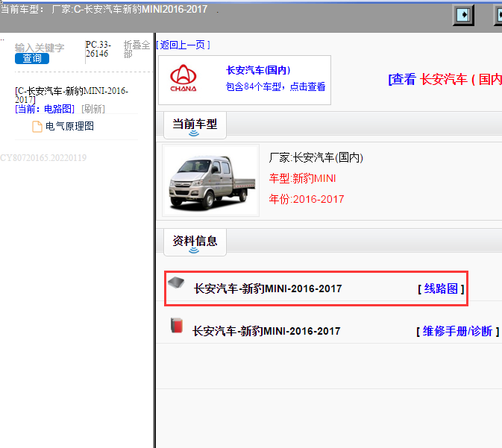502x448 pixels.
Task: Click 长安汽车-新豹MINI-2016-2017 wiring diagram row title
Action: (x=268, y=289)
